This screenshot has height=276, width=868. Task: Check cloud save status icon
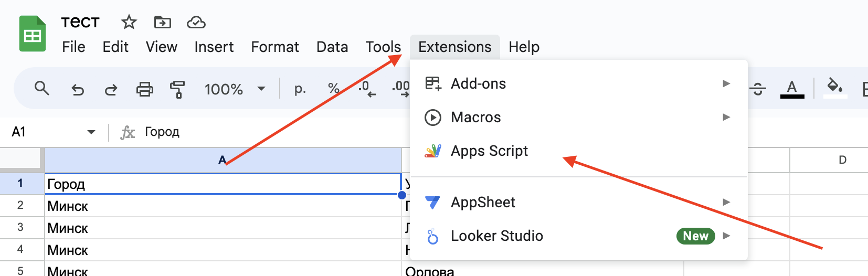tap(196, 22)
